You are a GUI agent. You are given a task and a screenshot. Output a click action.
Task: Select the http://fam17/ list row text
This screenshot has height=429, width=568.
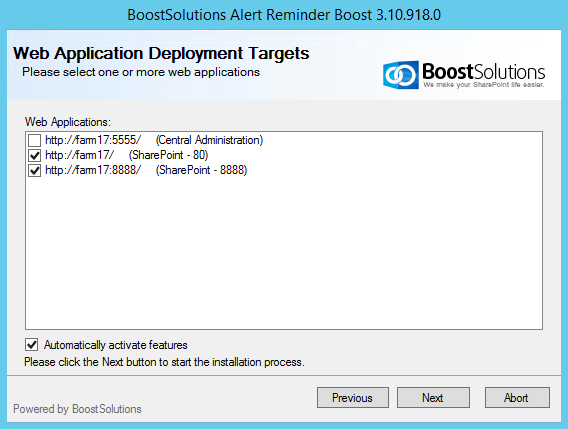pos(126,155)
